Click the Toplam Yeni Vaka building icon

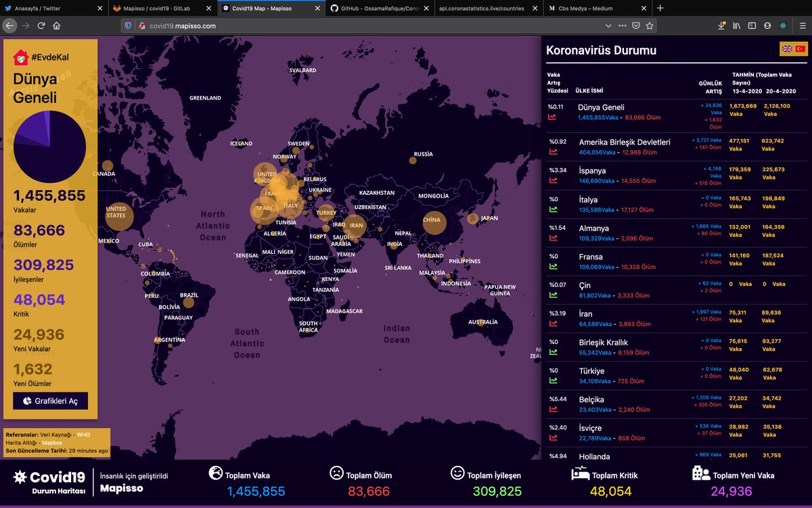tap(701, 473)
